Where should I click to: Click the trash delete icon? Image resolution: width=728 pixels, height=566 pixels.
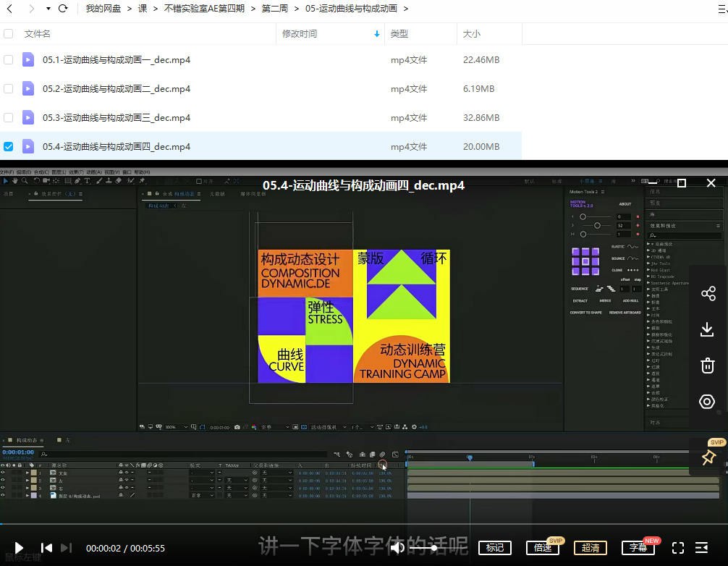pyautogui.click(x=708, y=366)
